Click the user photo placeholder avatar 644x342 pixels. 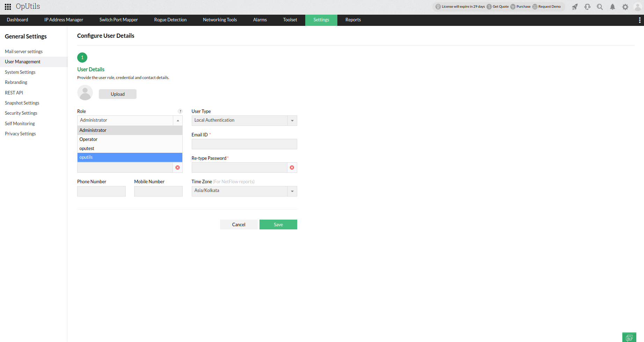tap(85, 93)
